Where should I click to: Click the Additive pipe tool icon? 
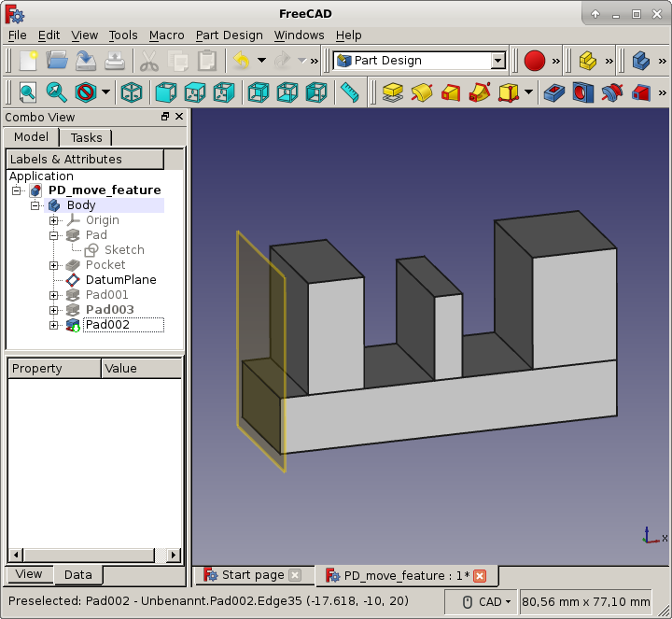(480, 92)
